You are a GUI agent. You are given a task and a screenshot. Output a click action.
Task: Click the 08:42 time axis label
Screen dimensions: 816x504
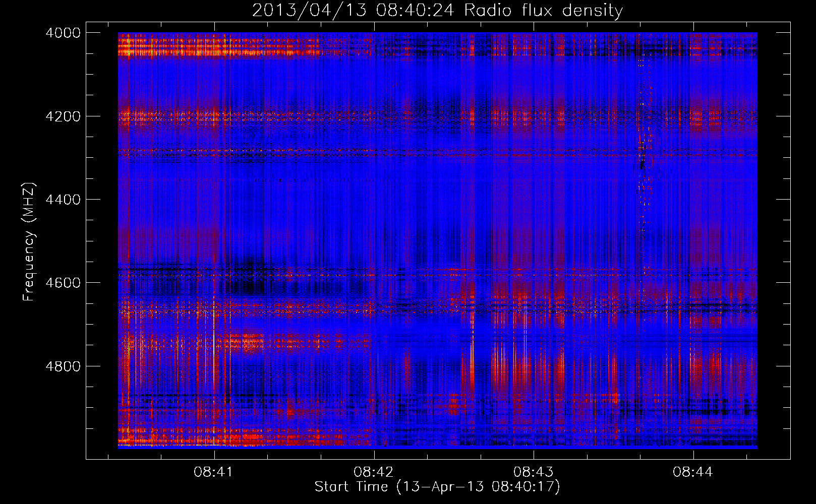tap(374, 472)
